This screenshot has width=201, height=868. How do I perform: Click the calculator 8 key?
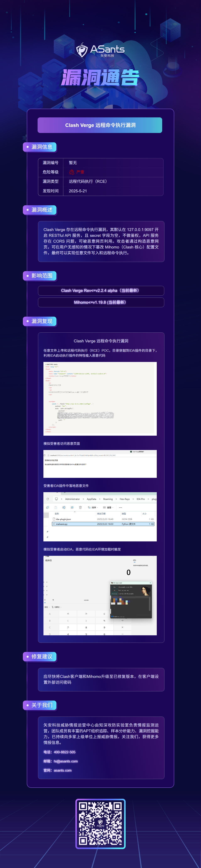(86, 627)
